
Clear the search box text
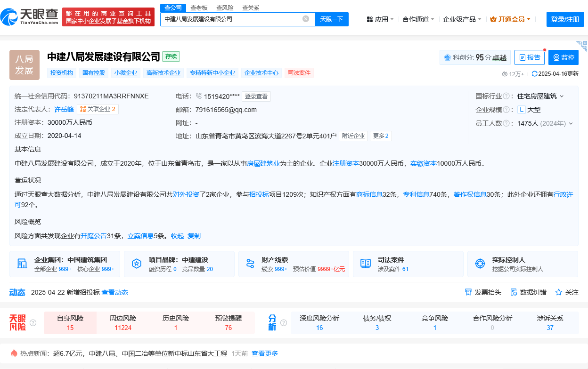point(306,19)
